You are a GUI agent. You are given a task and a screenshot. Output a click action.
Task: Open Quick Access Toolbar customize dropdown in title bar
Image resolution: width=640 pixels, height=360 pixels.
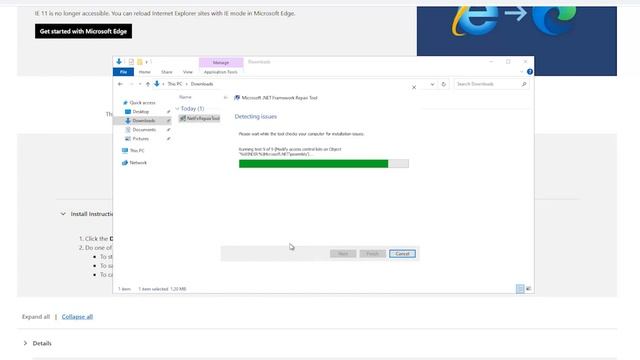pos(147,62)
